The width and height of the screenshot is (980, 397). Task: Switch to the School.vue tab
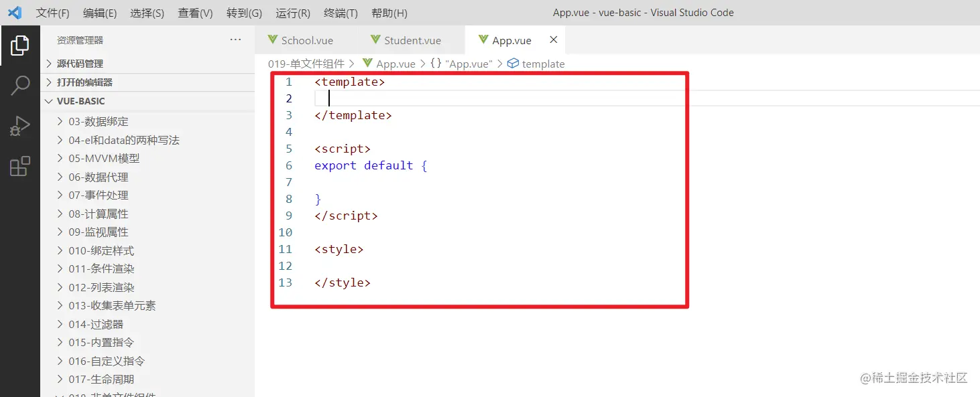pyautogui.click(x=307, y=40)
